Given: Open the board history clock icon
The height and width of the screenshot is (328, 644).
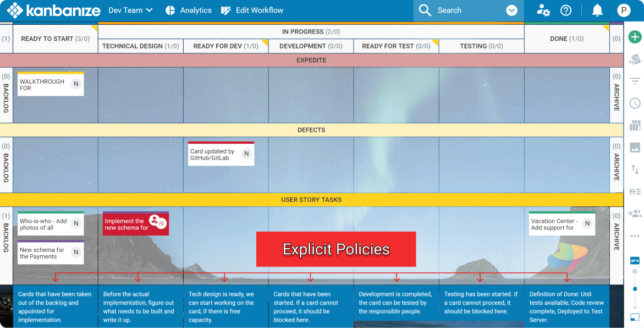Looking at the screenshot, I should pyautogui.click(x=635, y=103).
